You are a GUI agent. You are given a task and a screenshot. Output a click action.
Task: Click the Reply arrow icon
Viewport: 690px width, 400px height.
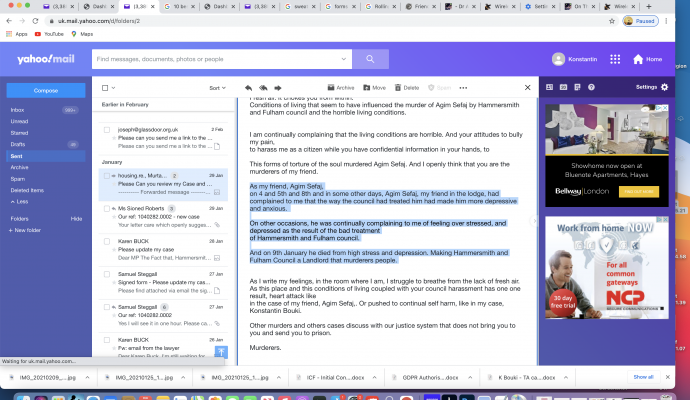(x=248, y=88)
